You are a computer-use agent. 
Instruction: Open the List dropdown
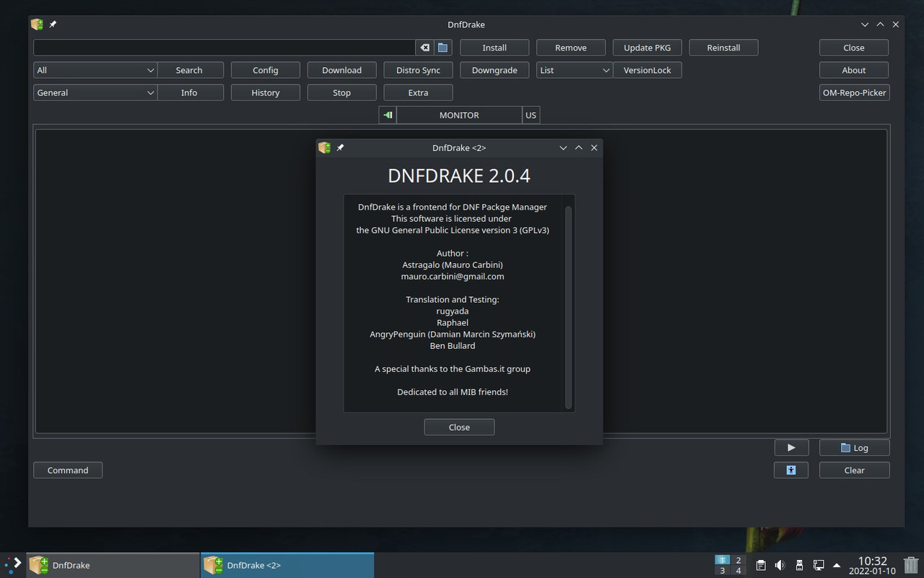point(575,70)
